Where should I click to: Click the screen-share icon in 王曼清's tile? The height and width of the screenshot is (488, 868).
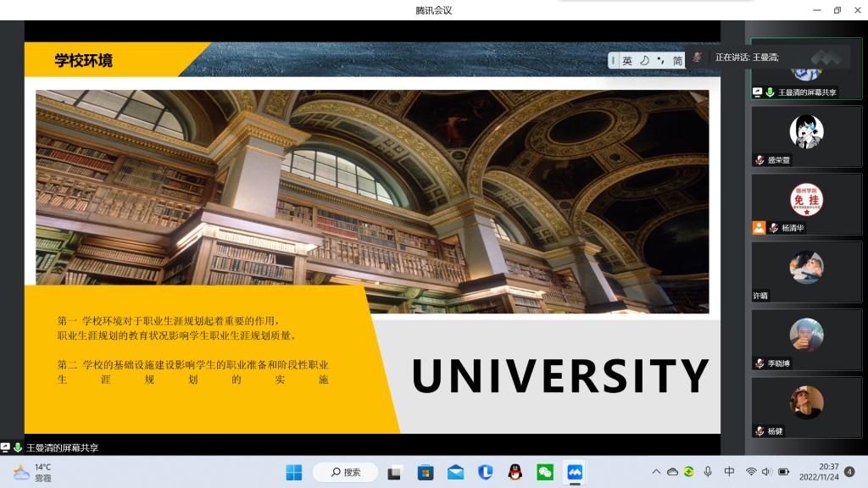point(758,92)
